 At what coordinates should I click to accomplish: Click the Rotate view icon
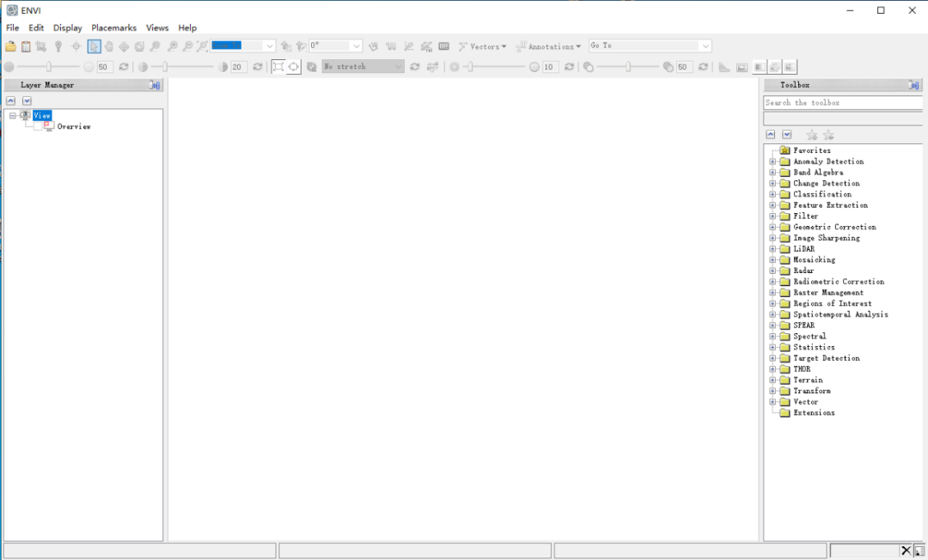tap(139, 46)
